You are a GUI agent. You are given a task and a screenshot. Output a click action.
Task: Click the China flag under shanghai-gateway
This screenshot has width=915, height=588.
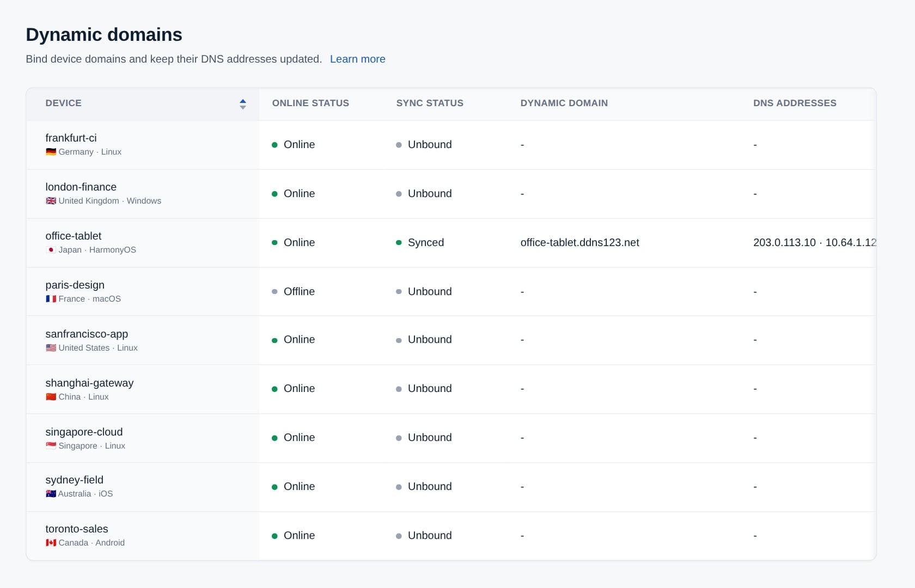(x=51, y=397)
